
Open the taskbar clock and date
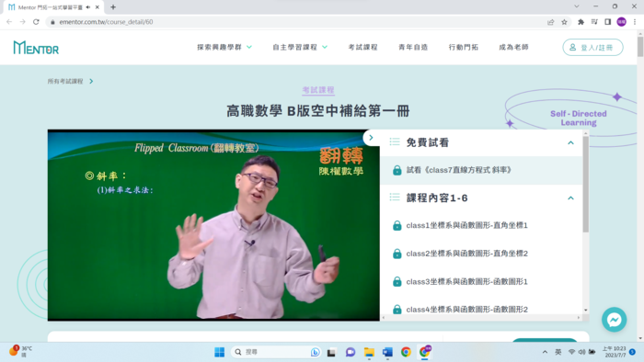tap(614, 352)
